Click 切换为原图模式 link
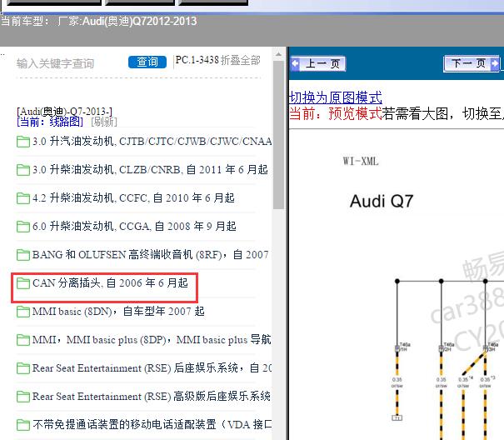 (336, 97)
